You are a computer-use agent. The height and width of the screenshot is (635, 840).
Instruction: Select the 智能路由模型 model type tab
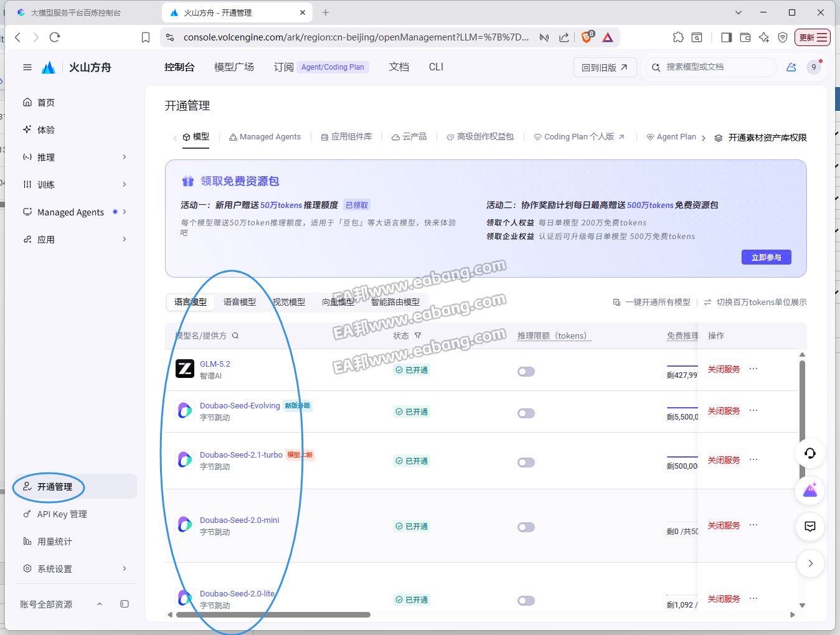(395, 302)
